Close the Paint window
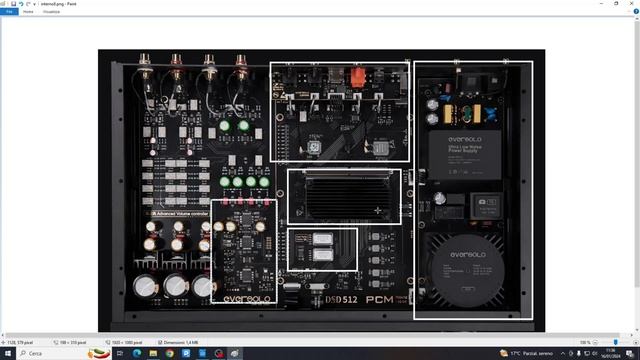The width and height of the screenshot is (640, 360). [x=631, y=4]
